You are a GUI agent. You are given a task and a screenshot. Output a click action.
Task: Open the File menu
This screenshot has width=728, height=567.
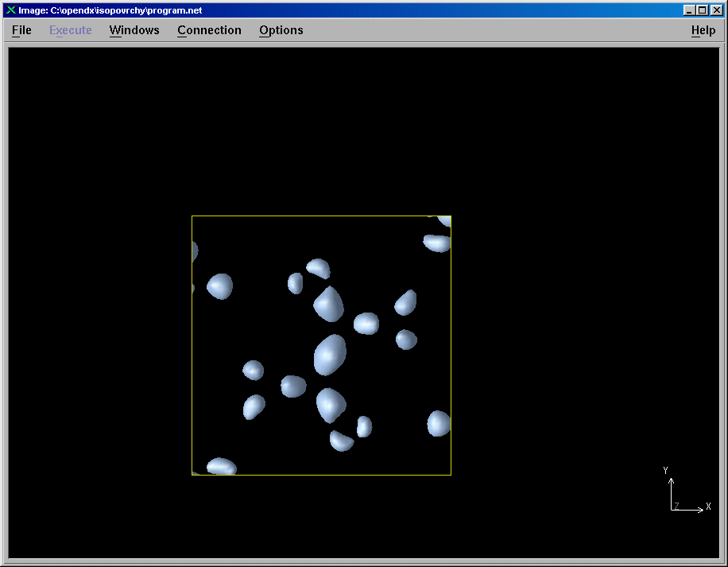tap(21, 30)
